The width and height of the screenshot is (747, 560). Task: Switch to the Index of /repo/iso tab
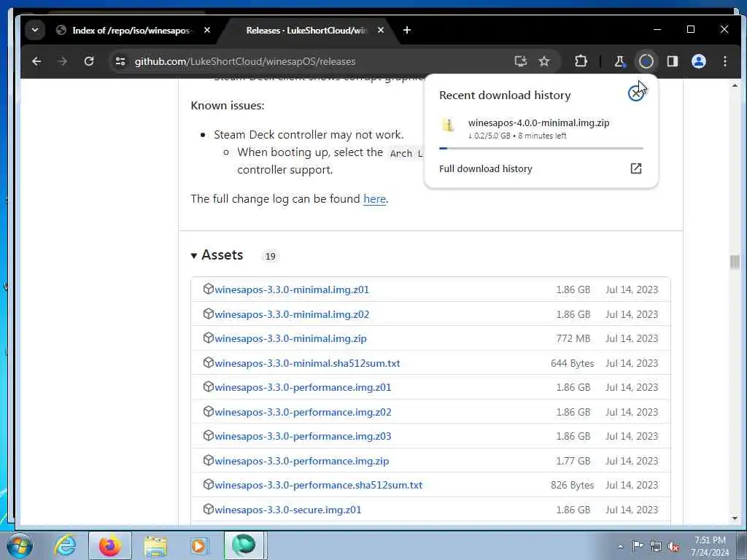point(133,31)
